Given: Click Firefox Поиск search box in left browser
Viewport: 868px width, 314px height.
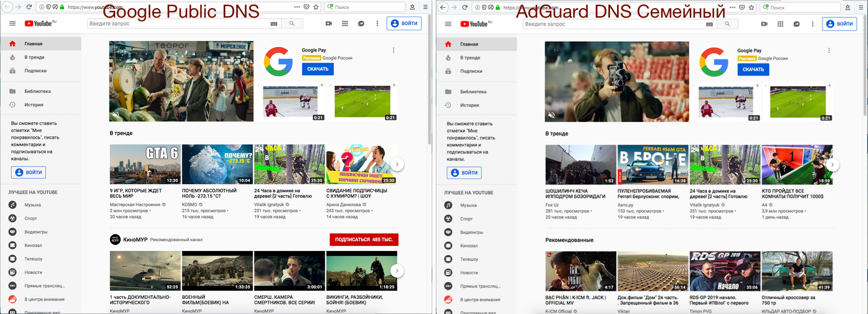Looking at the screenshot, I should (365, 7).
